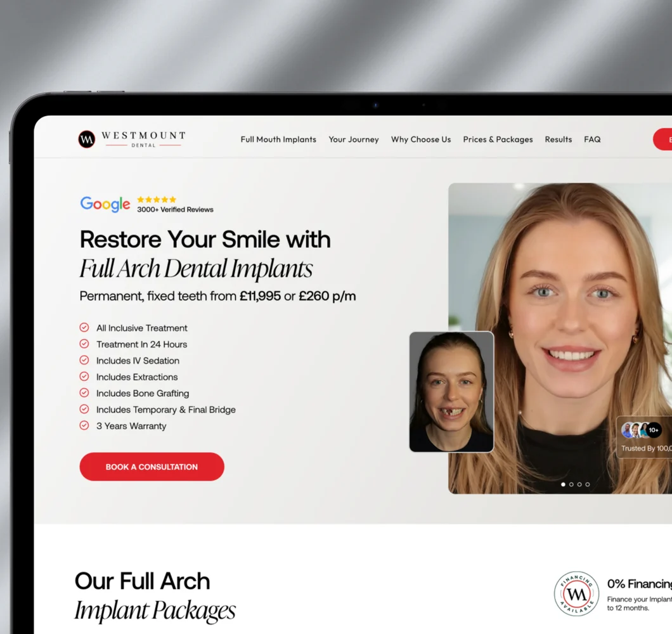Click the 'Trusted By 100,0' card text
This screenshot has height=634, width=672.
(646, 448)
